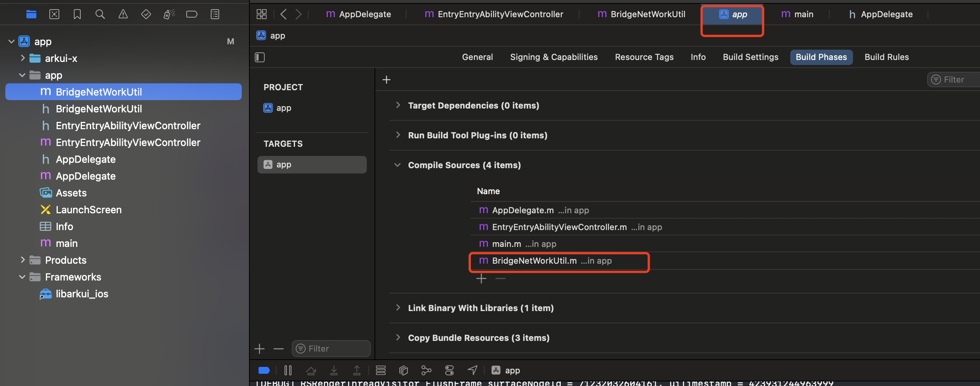Click the targets list Filter field
This screenshot has height=386, width=980.
(331, 349)
